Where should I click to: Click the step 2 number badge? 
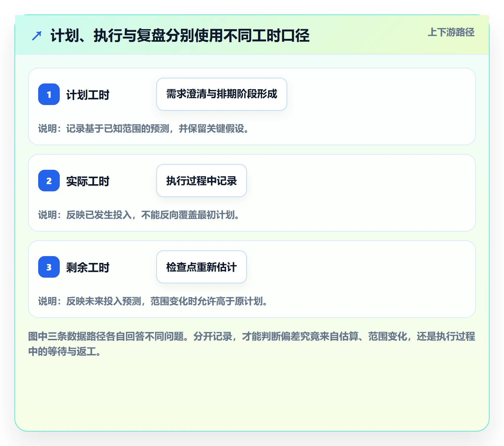pos(49,181)
